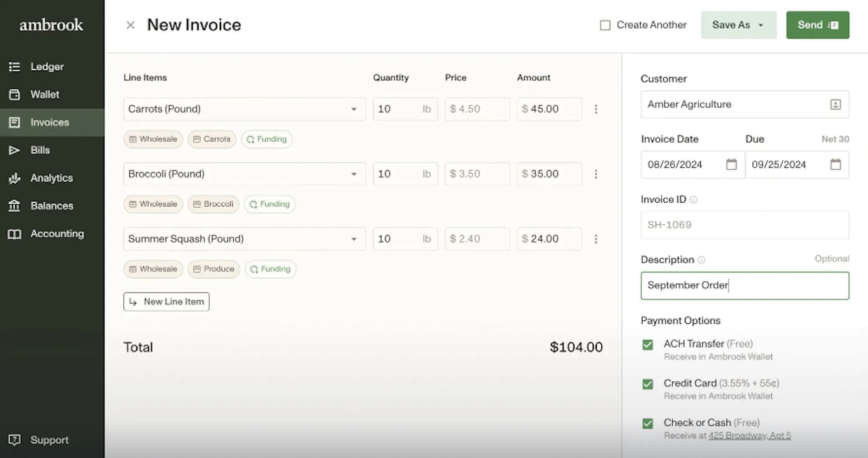Go to Ledger in the sidebar
This screenshot has width=868, height=458.
pyautogui.click(x=52, y=67)
